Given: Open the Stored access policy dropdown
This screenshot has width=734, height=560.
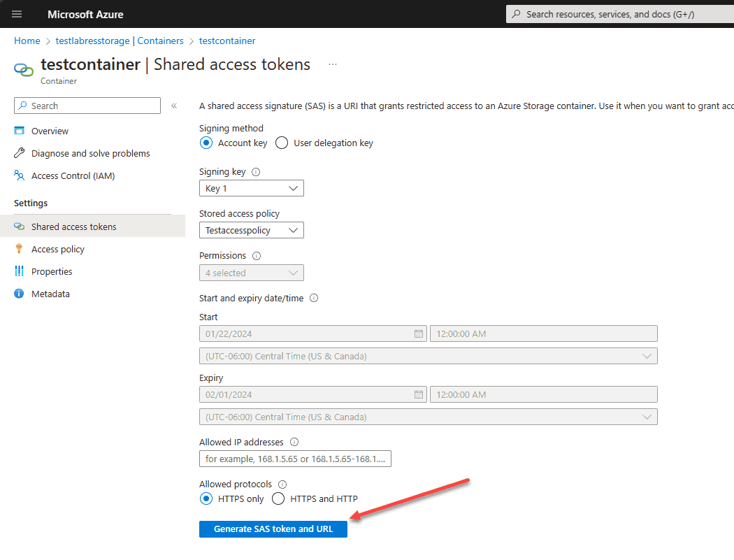Looking at the screenshot, I should pos(252,231).
